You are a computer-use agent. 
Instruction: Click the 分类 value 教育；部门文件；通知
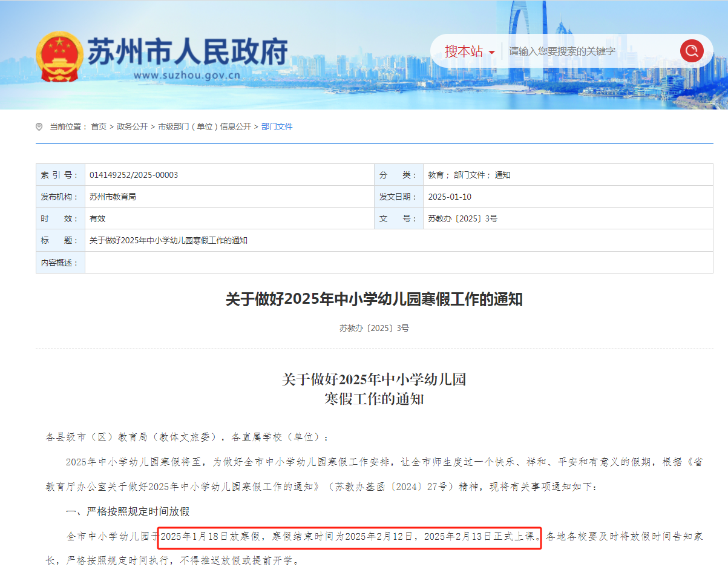tap(469, 175)
